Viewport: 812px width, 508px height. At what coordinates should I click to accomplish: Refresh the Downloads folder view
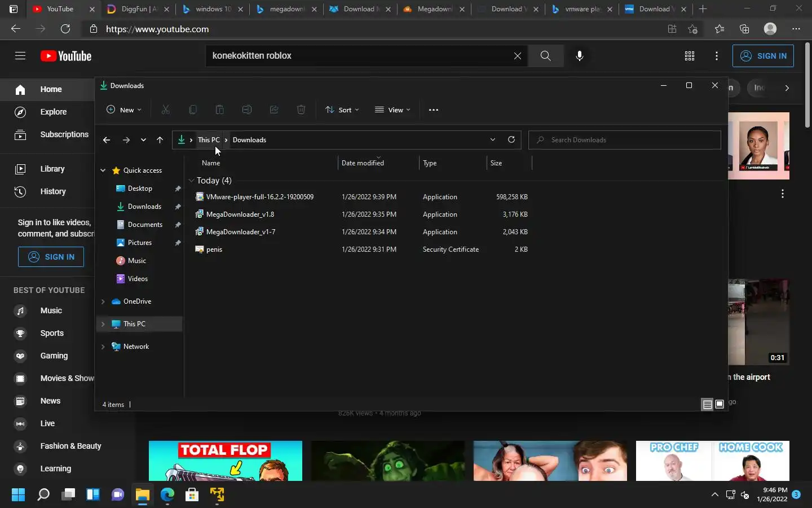tap(511, 139)
